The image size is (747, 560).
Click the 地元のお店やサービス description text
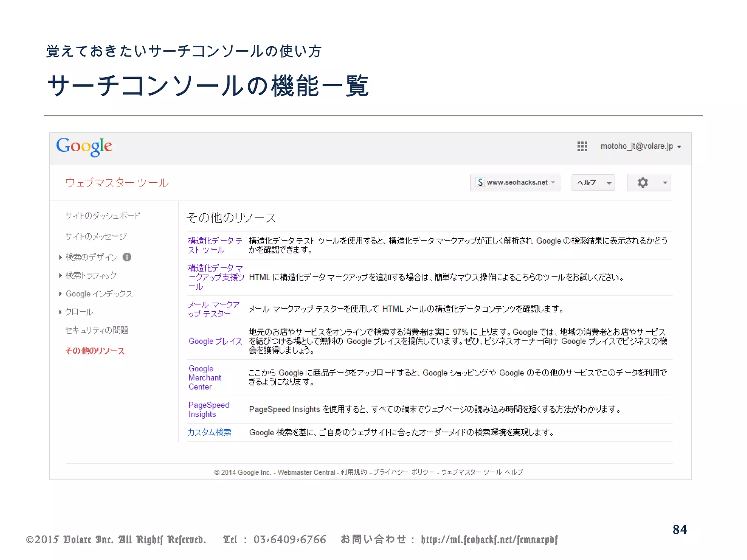coord(458,341)
